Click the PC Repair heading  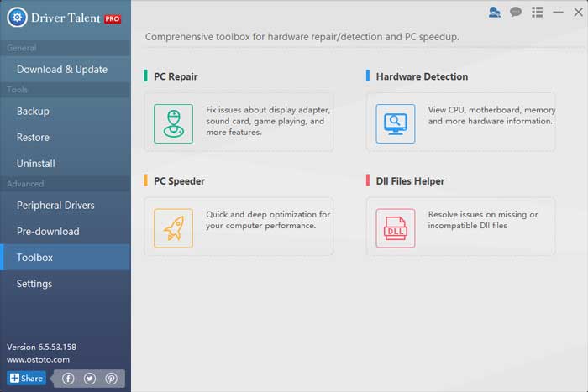click(x=176, y=76)
